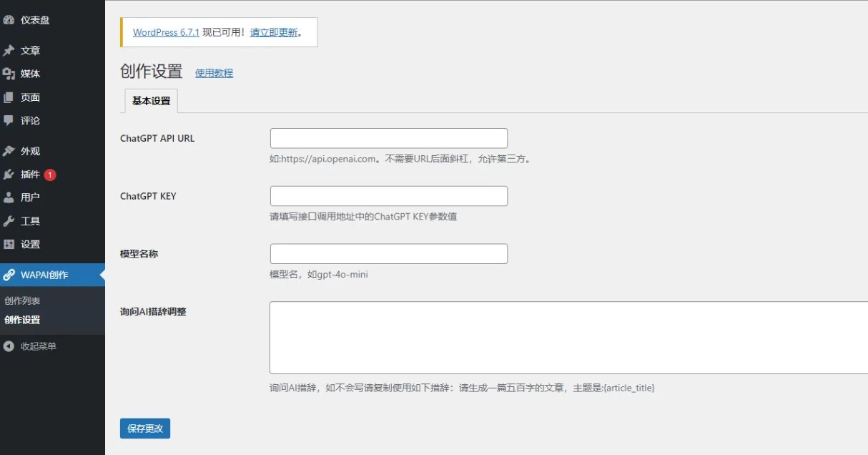The image size is (868, 455).
Task: Switch to the 基本设置 tab
Action: 151,101
